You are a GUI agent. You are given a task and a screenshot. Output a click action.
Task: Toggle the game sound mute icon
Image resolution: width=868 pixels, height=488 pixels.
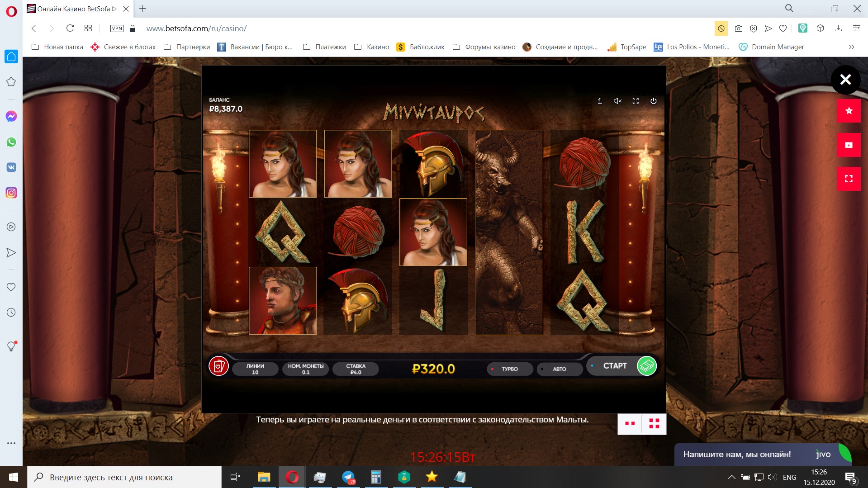click(617, 101)
